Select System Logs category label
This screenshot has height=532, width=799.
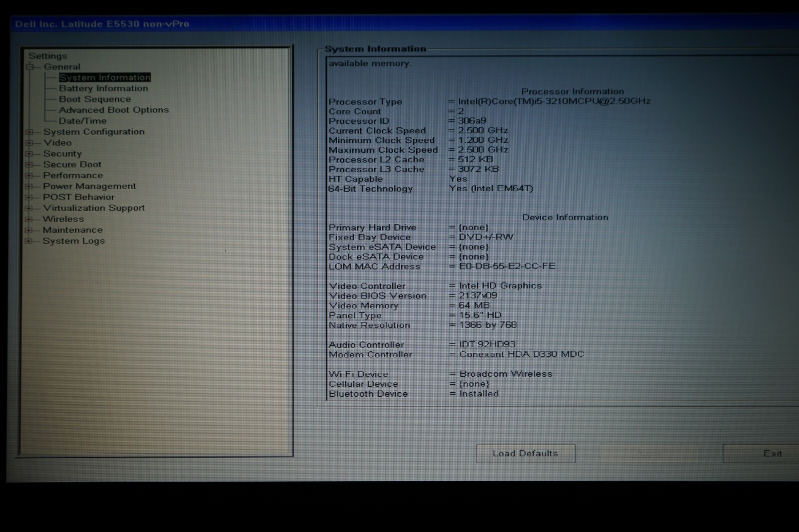click(74, 241)
